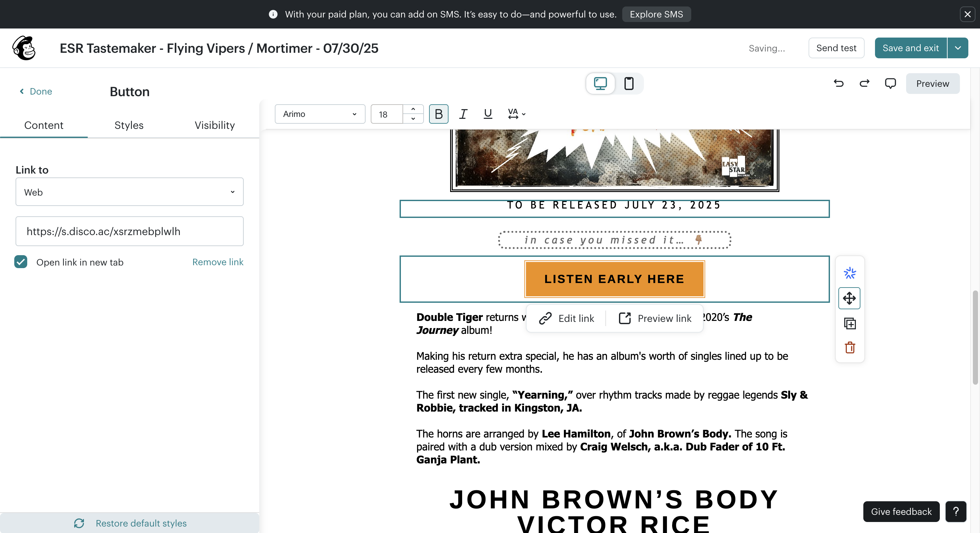Redo the last change
The height and width of the screenshot is (533, 980).
(x=864, y=83)
